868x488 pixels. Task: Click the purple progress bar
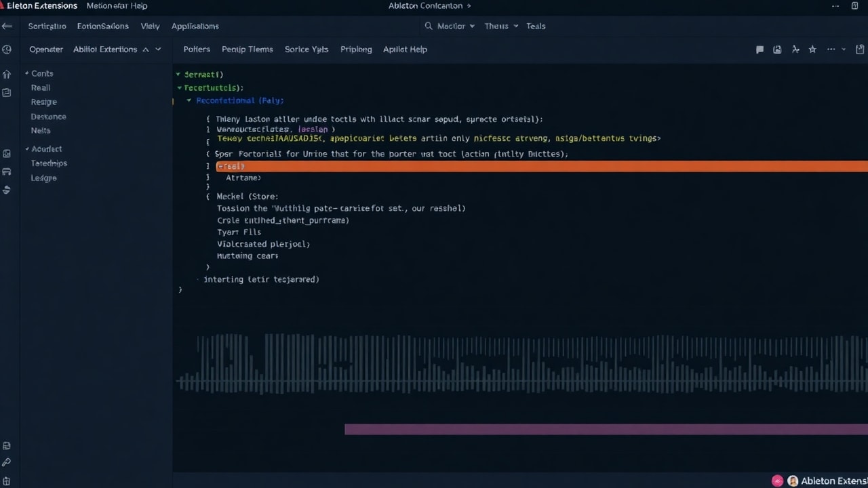click(606, 429)
